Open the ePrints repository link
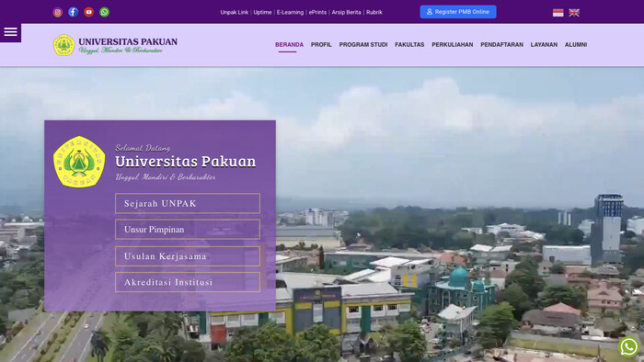 317,12
